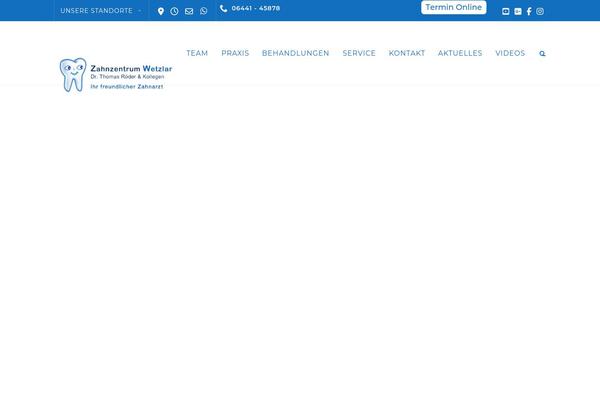The image size is (600, 400).
Task: Click the clock opening hours icon
Action: (174, 11)
